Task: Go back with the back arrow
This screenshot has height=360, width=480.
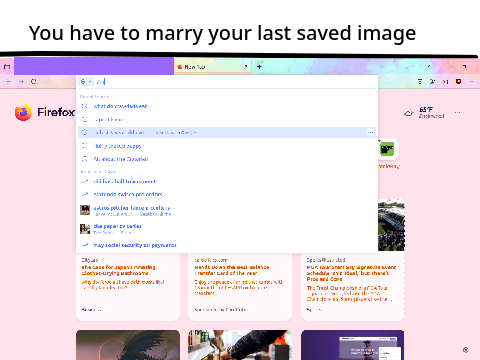Action: point(8,81)
